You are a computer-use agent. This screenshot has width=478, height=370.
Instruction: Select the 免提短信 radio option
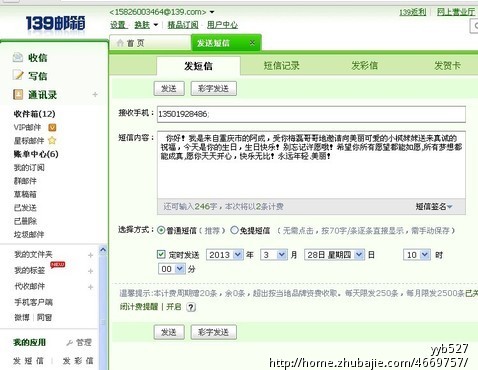[234, 230]
